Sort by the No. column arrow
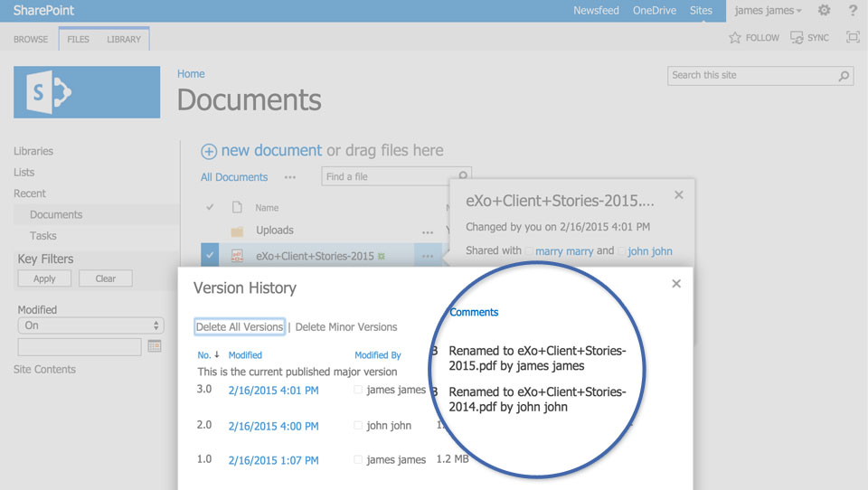Image resolution: width=868 pixels, height=490 pixels. pos(216,355)
